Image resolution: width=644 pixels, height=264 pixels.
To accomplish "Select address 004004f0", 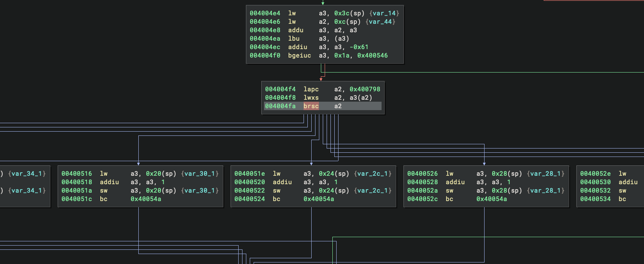I will 265,56.
